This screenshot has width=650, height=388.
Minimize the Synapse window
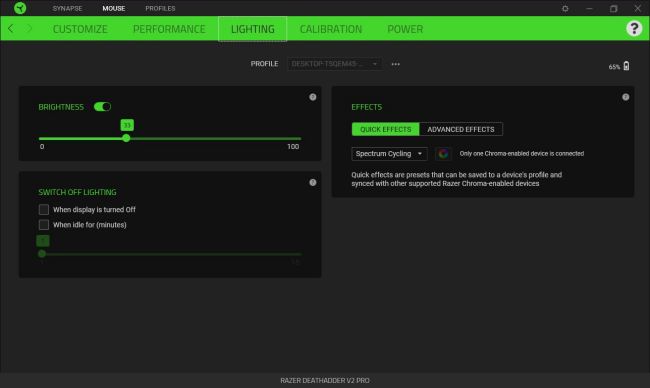[x=589, y=8]
